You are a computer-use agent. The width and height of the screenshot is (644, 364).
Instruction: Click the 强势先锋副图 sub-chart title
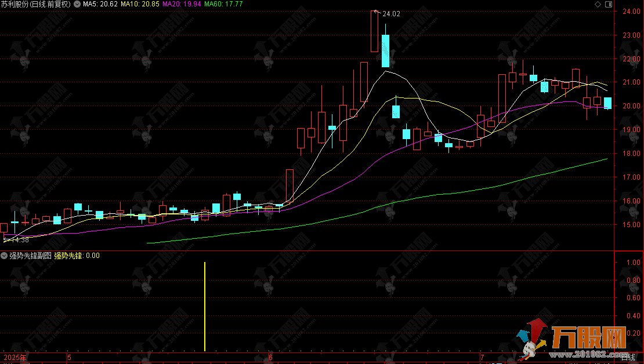click(x=30, y=255)
